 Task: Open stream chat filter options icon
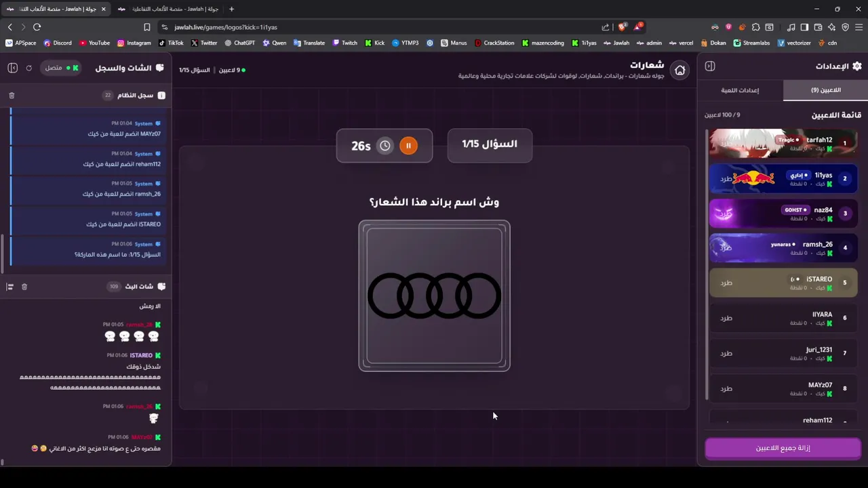click(10, 287)
